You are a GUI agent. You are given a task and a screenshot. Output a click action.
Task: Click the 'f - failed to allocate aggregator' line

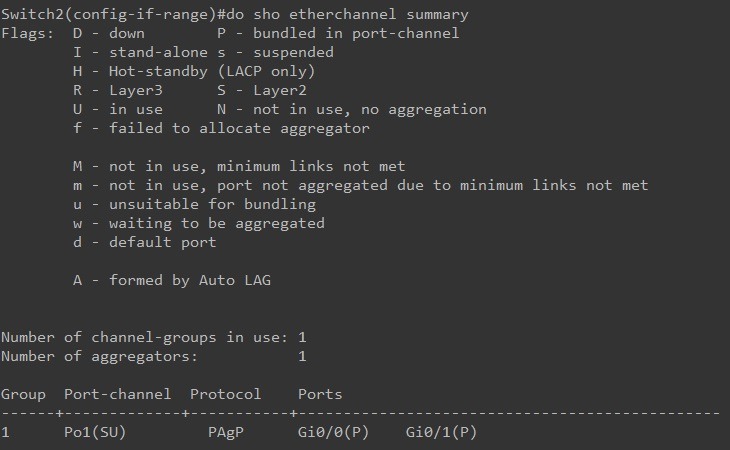(x=221, y=128)
